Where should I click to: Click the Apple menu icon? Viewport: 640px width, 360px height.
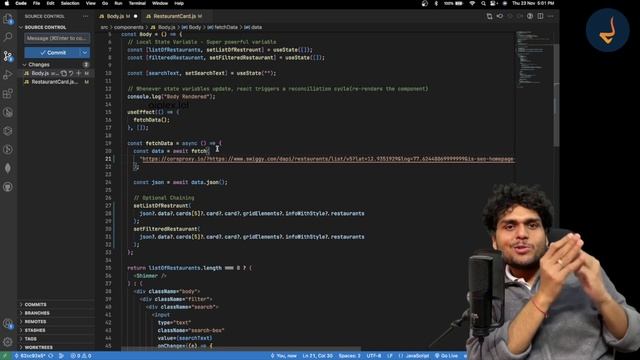7,3
